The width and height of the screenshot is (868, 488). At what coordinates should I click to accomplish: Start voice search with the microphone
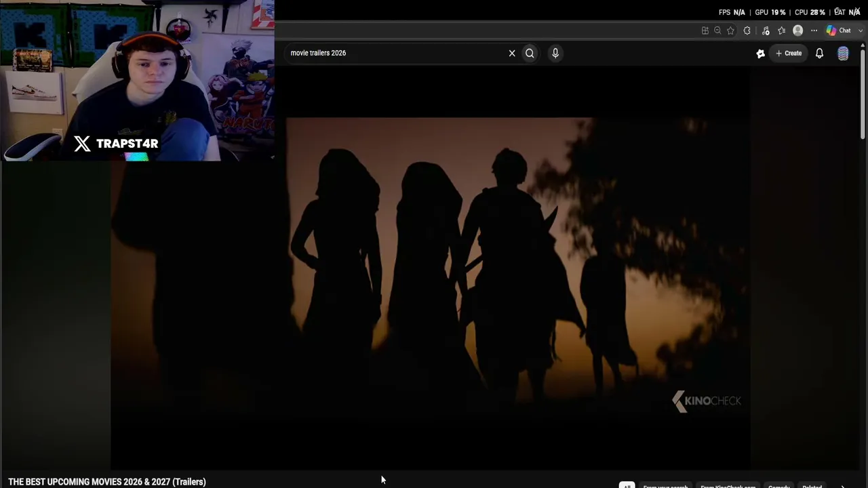[555, 53]
